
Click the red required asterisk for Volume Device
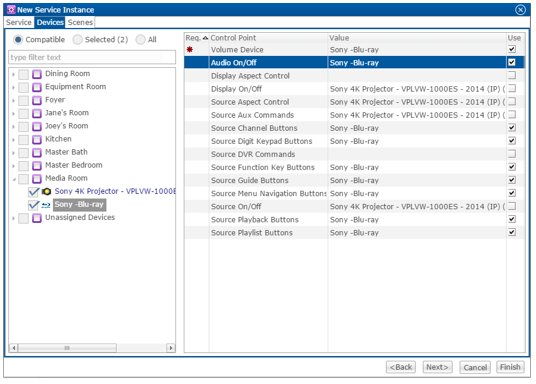pyautogui.click(x=190, y=50)
